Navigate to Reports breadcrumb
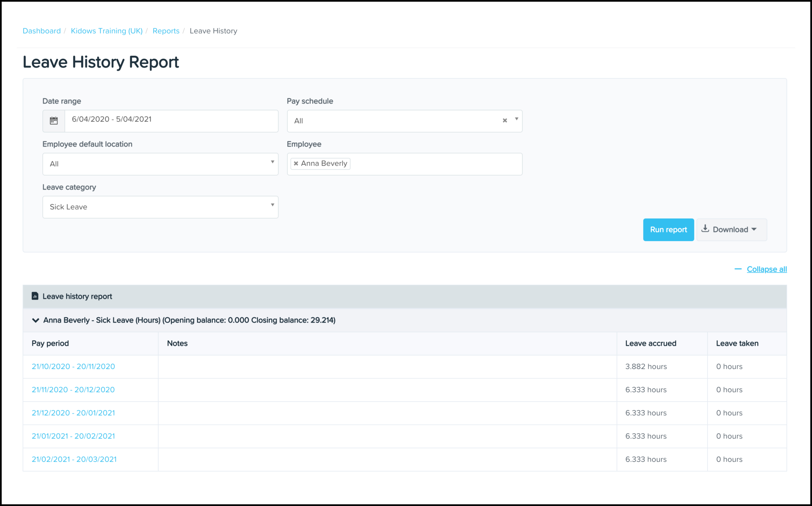 [166, 31]
